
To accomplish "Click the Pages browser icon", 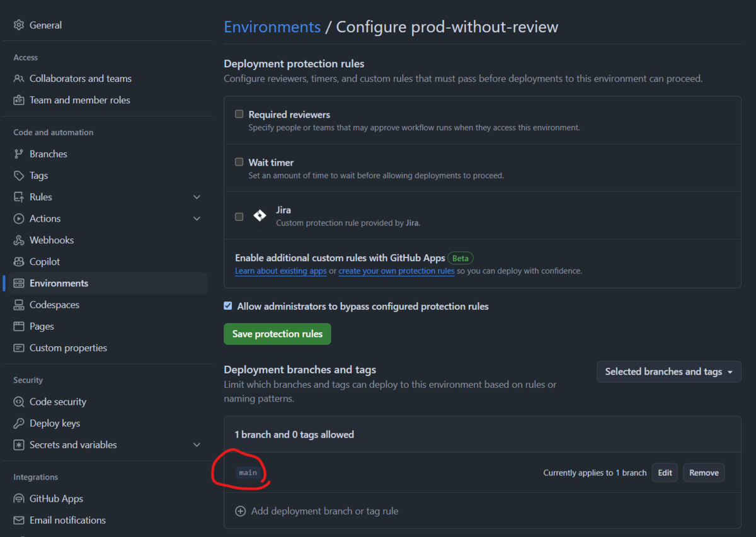I will click(x=19, y=326).
